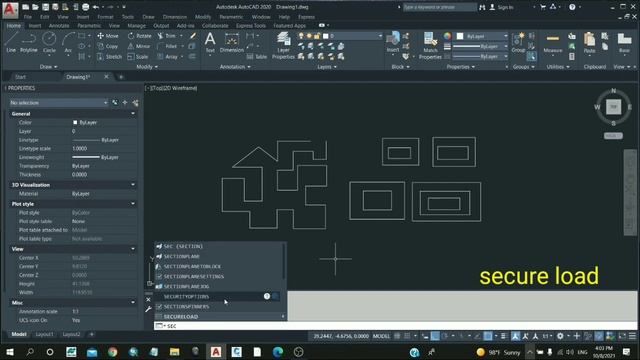The image size is (640, 360).
Task: Open Microsoft Edge from taskbar
Action: (278, 352)
